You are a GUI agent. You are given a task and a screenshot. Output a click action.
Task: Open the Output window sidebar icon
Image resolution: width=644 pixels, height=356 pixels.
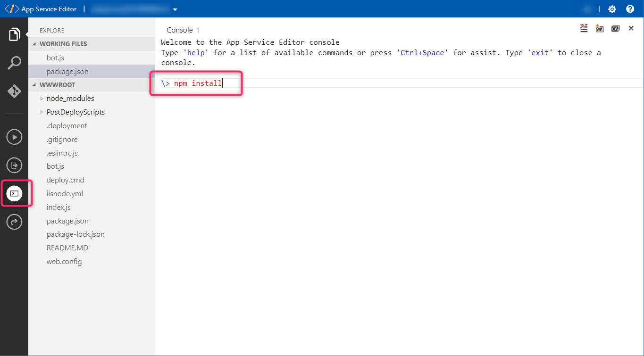[x=14, y=166]
